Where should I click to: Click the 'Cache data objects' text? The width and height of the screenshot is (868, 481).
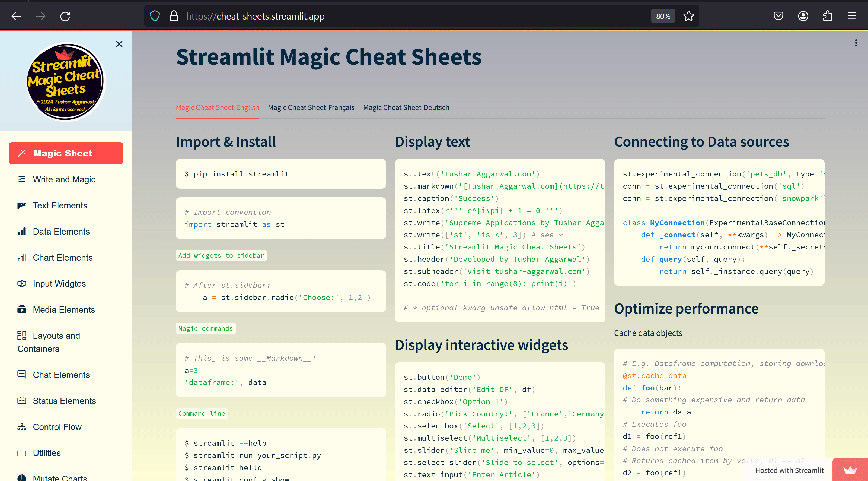(648, 333)
